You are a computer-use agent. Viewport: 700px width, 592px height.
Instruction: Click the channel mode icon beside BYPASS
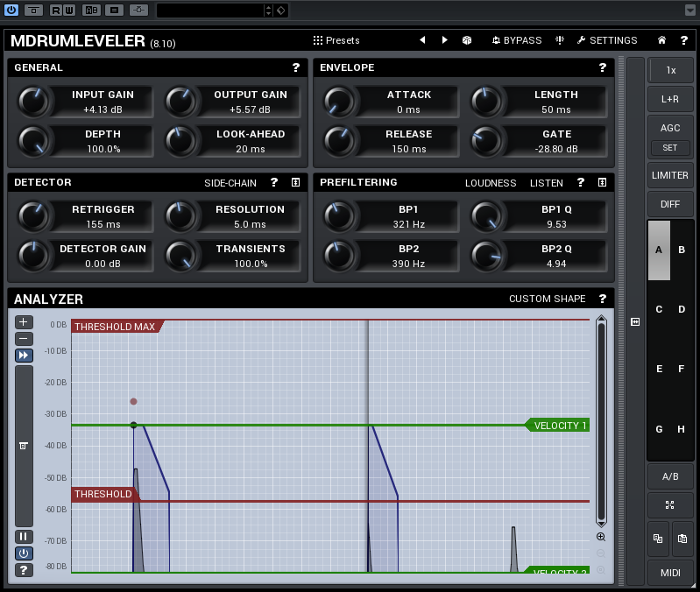click(559, 40)
